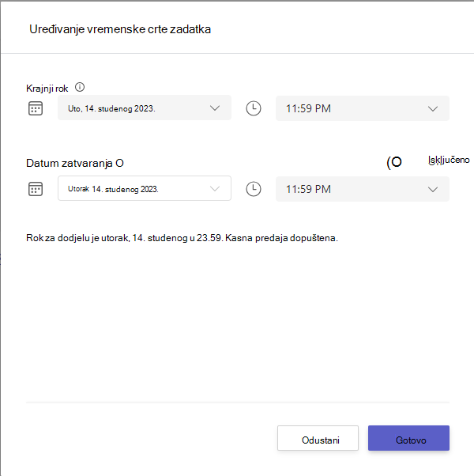Open the Uto, 14. studenog 2023. date field
474x476 pixels.
coord(145,108)
